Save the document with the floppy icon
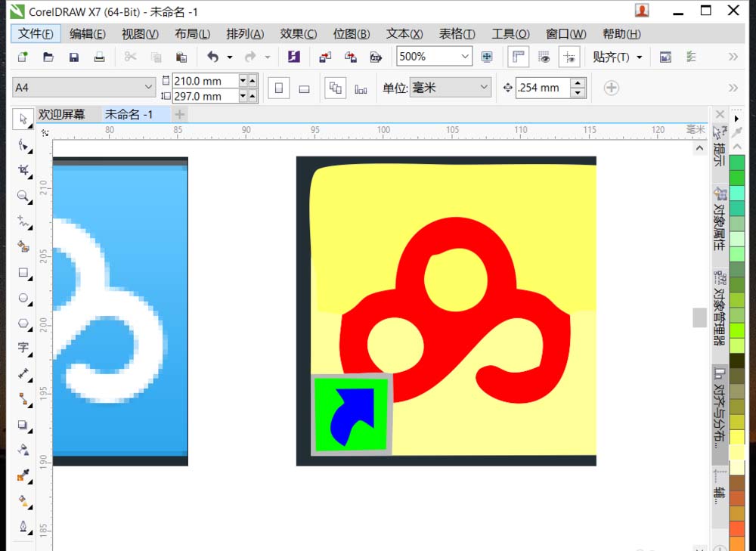 click(74, 57)
